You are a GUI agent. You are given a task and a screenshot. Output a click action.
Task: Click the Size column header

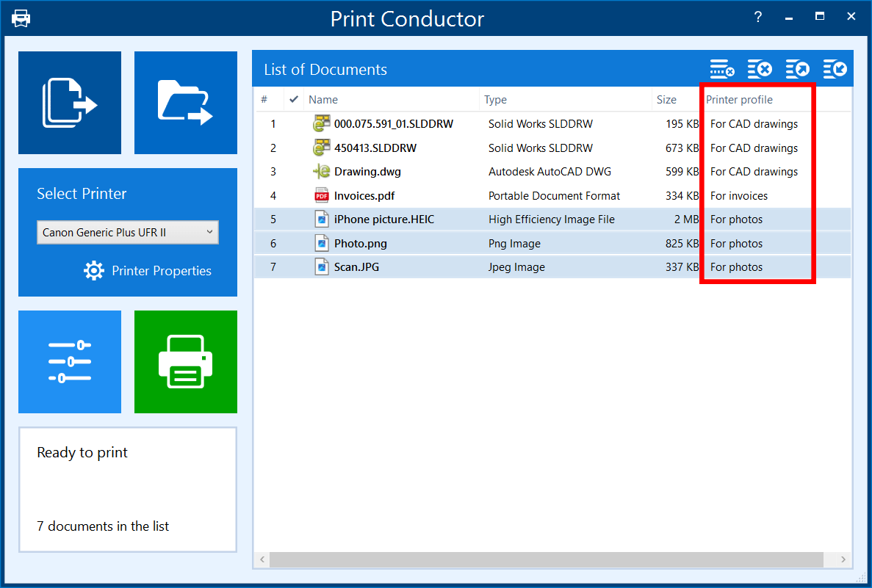(667, 100)
